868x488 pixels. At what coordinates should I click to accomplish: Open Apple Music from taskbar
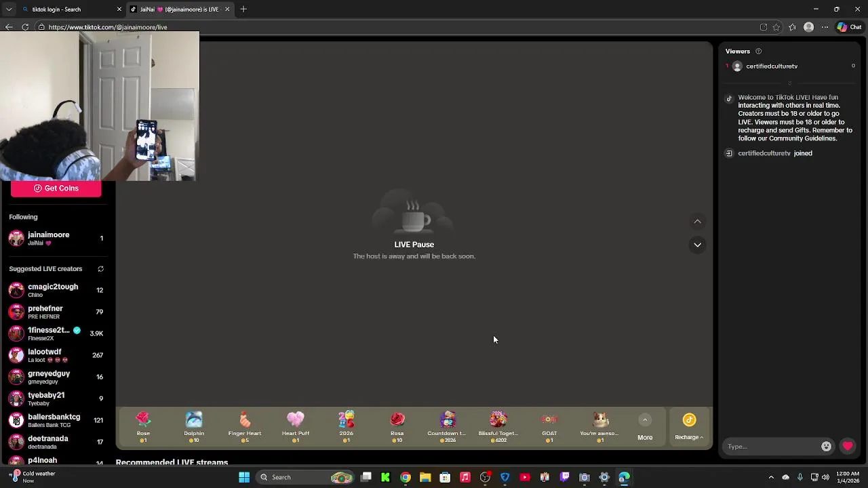tap(465, 477)
